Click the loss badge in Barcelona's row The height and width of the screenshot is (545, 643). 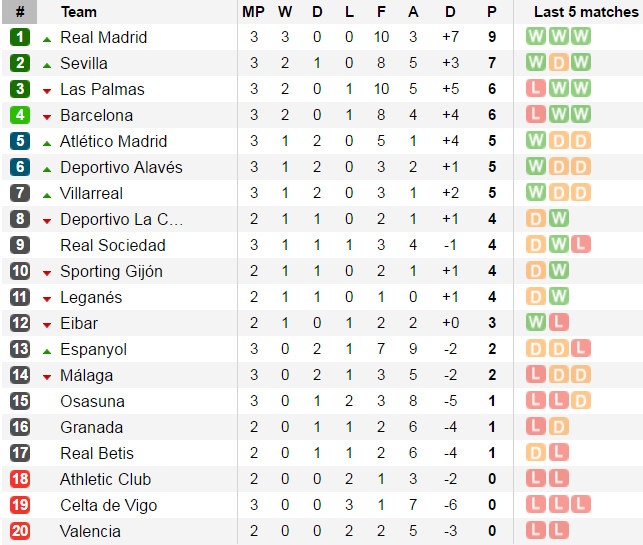(536, 115)
